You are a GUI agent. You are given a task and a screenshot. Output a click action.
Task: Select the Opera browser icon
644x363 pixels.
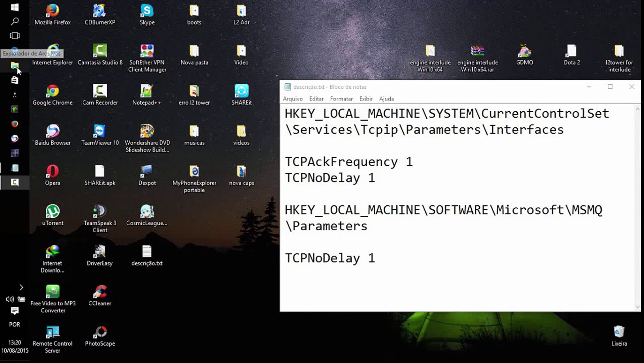pyautogui.click(x=52, y=175)
